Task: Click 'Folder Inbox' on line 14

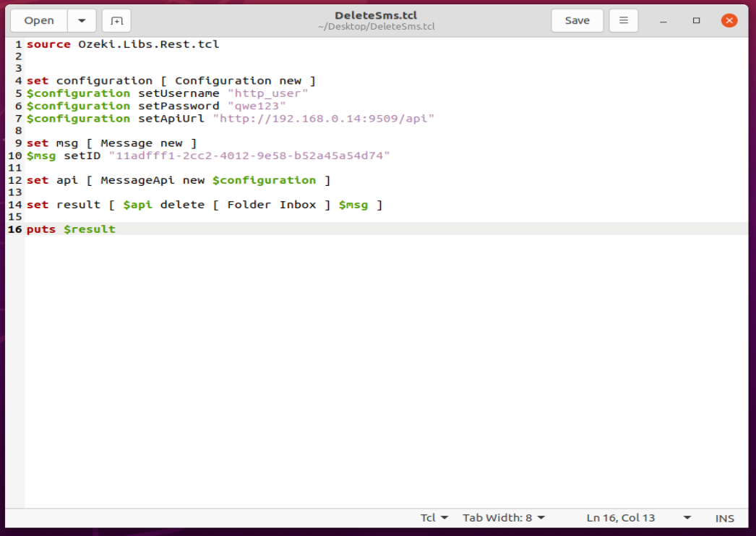Action: [x=272, y=205]
